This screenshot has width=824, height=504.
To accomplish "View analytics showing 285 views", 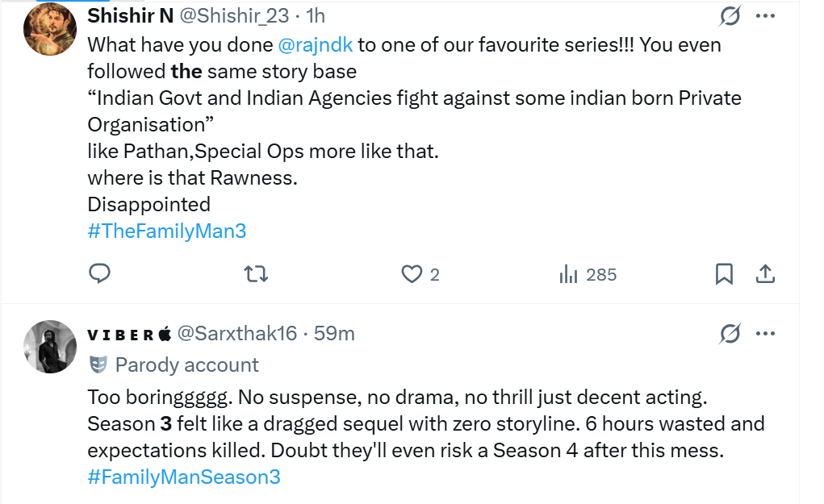I will pyautogui.click(x=588, y=274).
